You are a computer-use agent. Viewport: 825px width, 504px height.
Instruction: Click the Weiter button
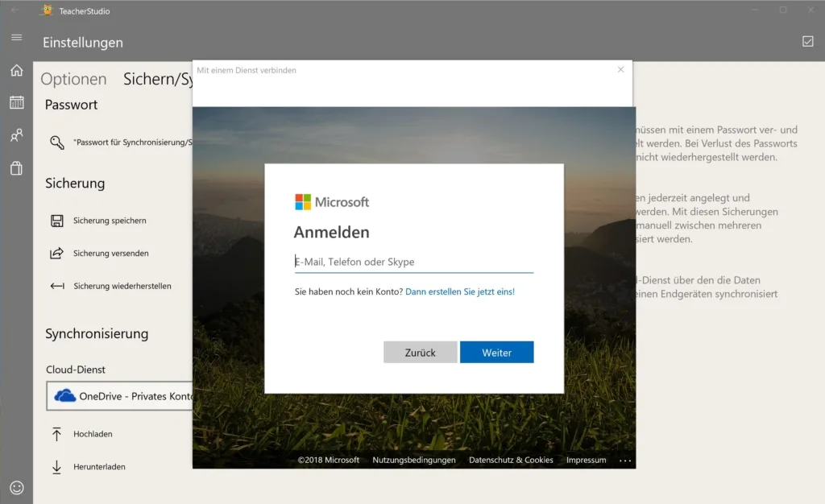point(496,352)
